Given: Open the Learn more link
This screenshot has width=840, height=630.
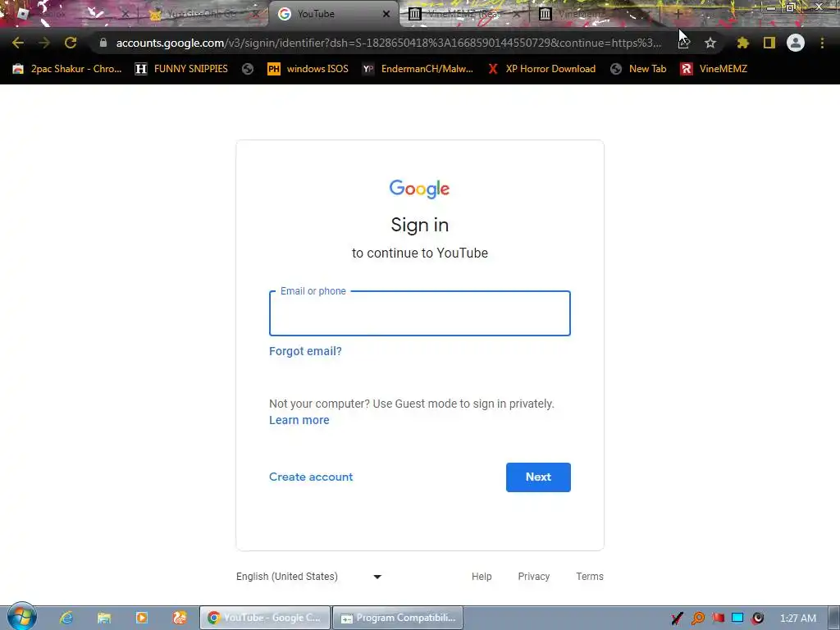Looking at the screenshot, I should pos(299,421).
